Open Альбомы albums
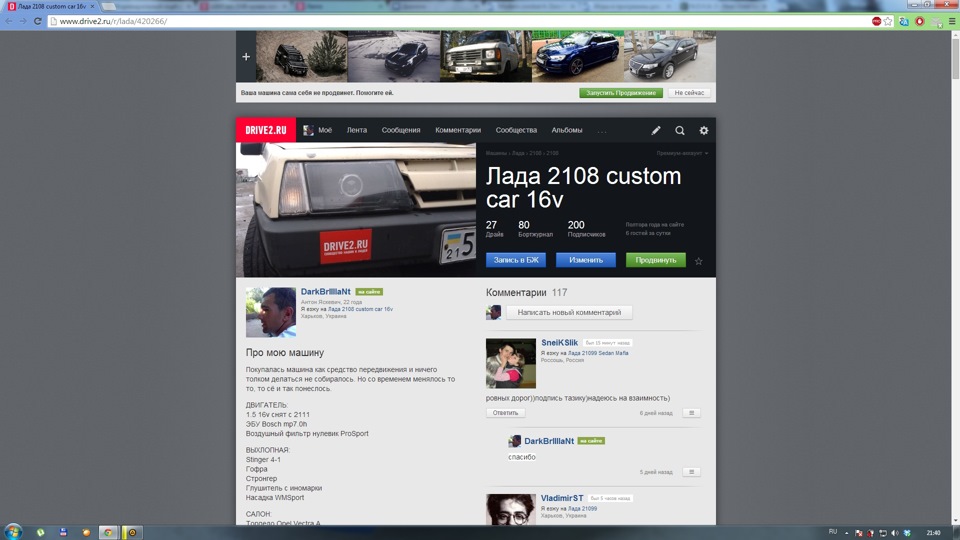Screen dimensions: 960x540 [567, 130]
